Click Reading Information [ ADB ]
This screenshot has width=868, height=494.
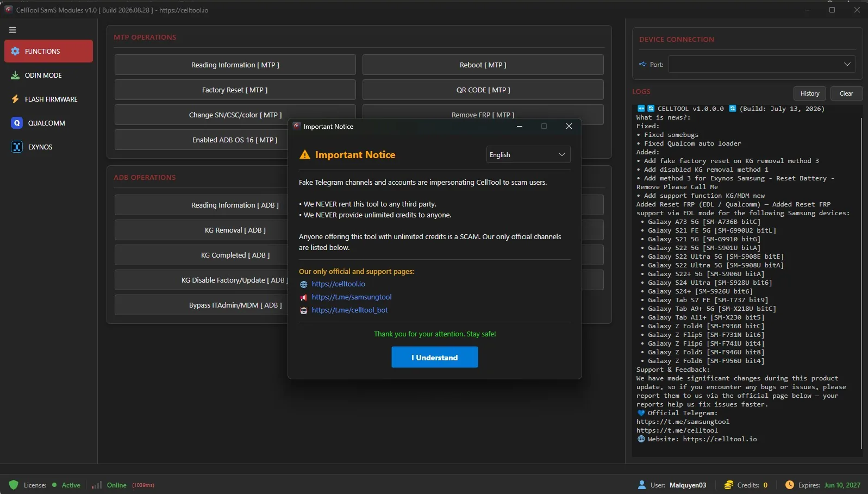click(x=202, y=205)
